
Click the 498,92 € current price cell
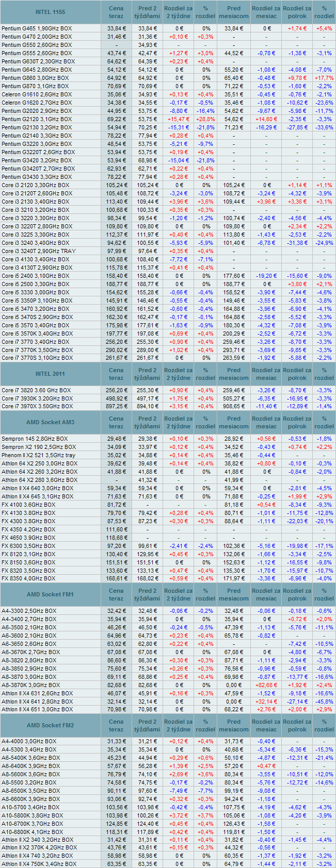click(116, 398)
